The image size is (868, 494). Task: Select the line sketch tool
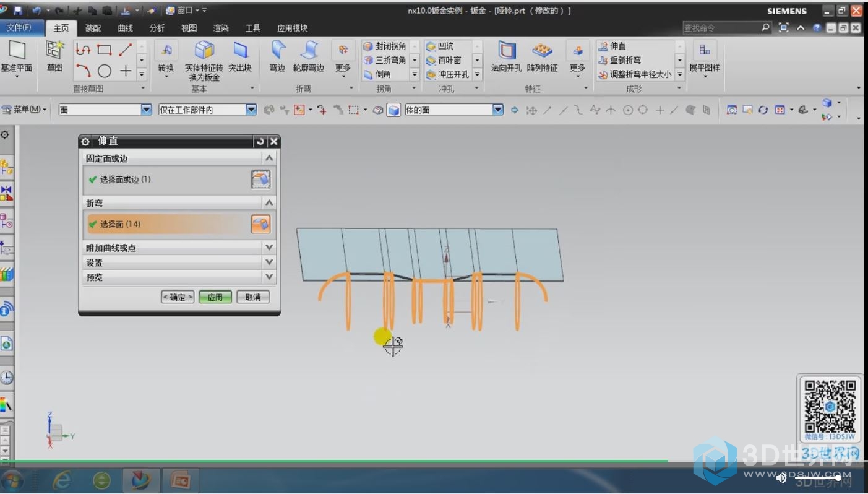pos(126,50)
